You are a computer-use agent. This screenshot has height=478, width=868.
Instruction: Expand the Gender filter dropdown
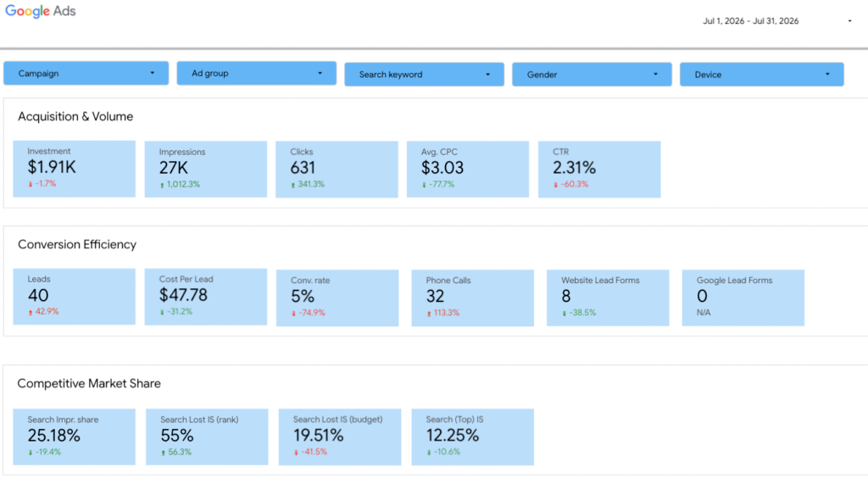pyautogui.click(x=592, y=74)
